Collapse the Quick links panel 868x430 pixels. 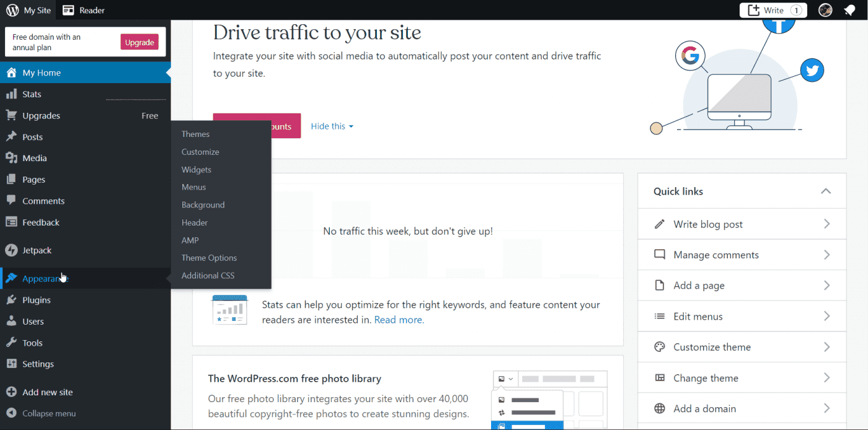coord(826,191)
